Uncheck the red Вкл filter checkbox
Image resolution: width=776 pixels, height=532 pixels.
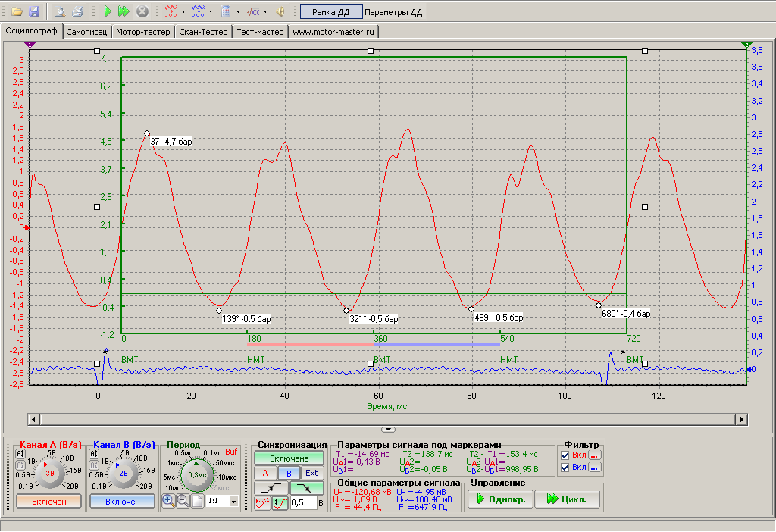tap(565, 455)
